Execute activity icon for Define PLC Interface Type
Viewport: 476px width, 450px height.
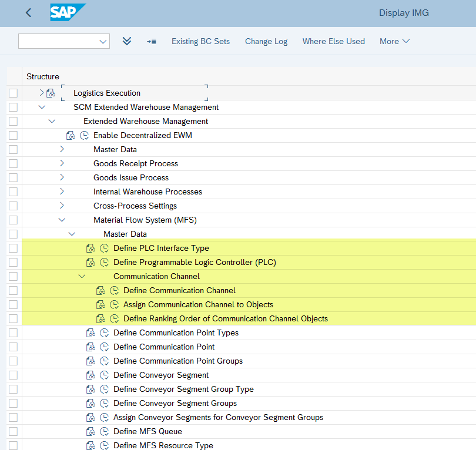pyautogui.click(x=105, y=248)
